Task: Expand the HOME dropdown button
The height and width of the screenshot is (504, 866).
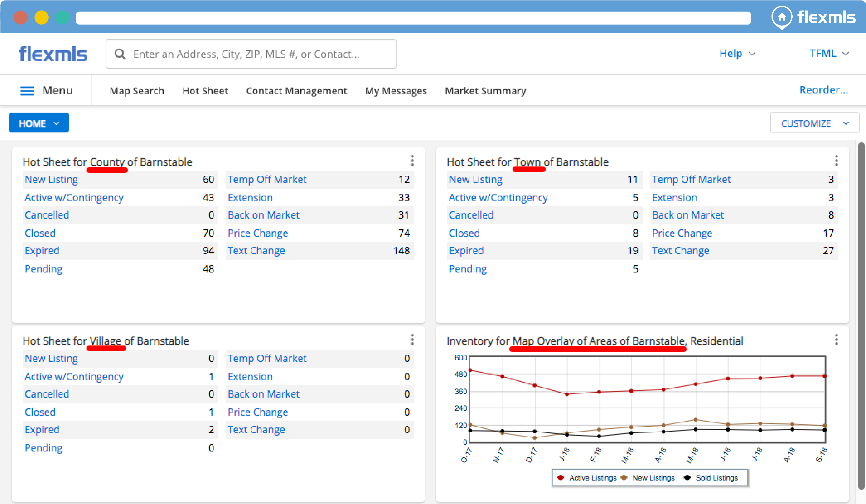Action: coord(39,123)
